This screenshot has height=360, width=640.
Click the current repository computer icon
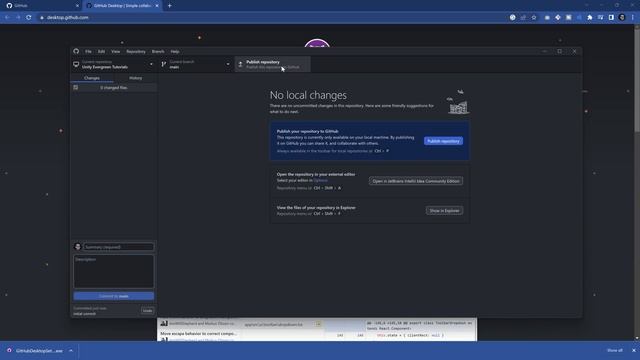point(76,64)
